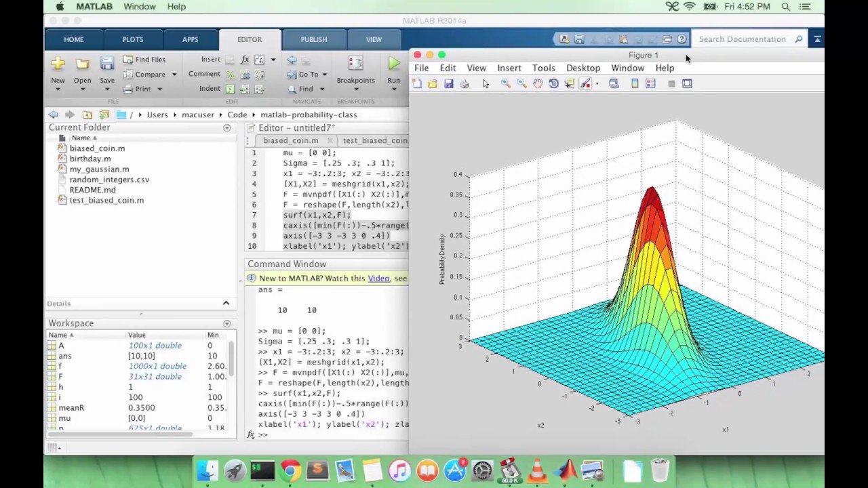Collapse the Details panel chevron

tap(226, 304)
